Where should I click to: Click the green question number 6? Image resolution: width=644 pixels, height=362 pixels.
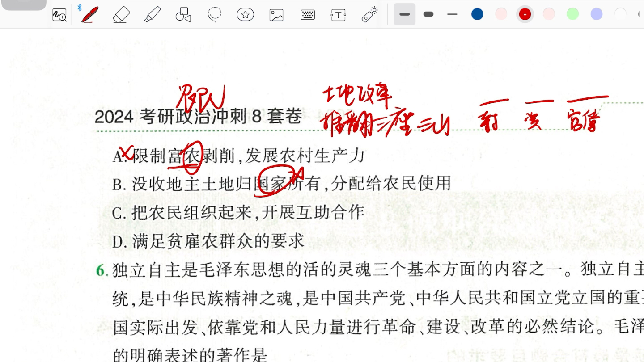point(102,270)
